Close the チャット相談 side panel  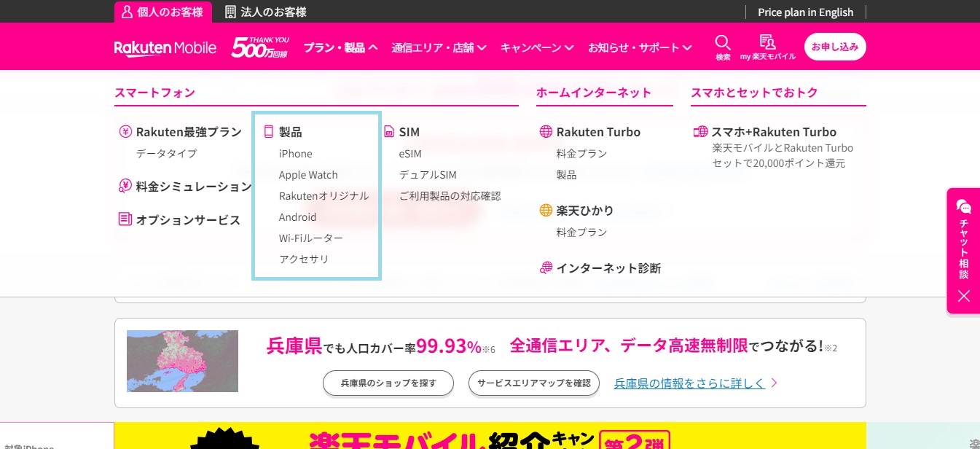[x=964, y=296]
